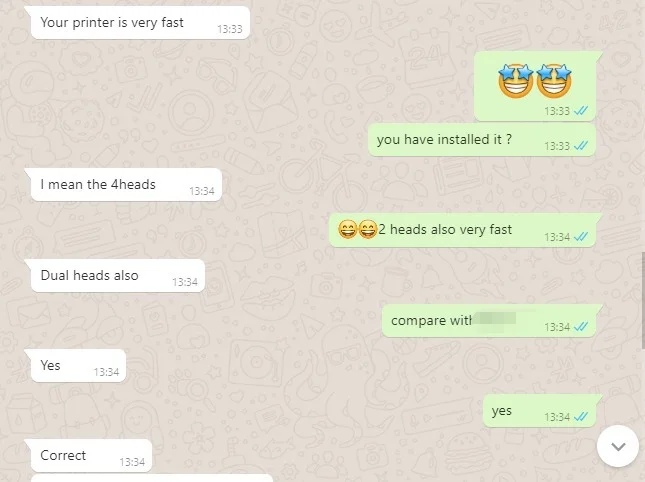Image resolution: width=645 pixels, height=482 pixels.
Task: Click the scroll-to-bottom chevron button
Action: (618, 446)
